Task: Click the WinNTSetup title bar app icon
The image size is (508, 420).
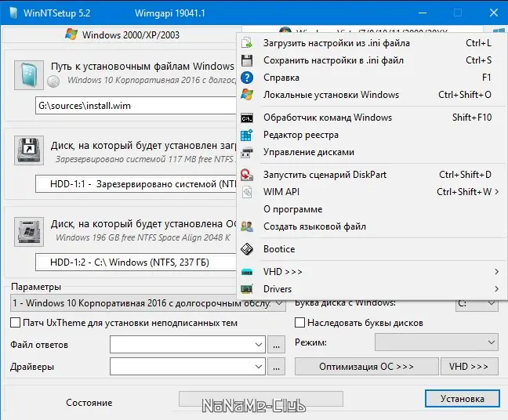Action: click(13, 13)
